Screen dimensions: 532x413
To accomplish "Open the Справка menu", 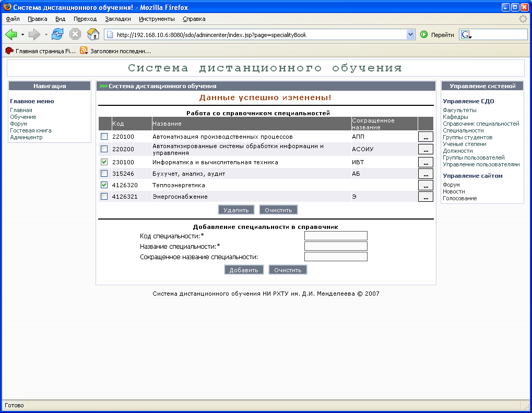I will tap(194, 19).
